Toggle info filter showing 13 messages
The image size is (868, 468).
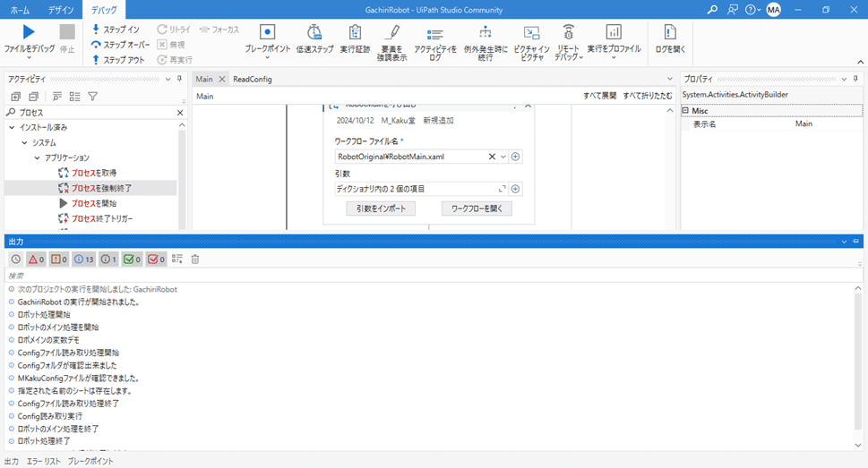pos(84,259)
